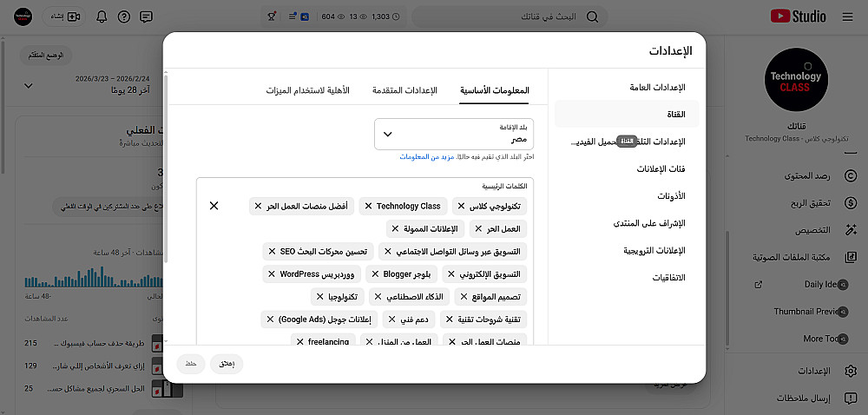868x415 pixels.
Task: Remove the إعلانات جوجل (Google Ads) chip
Action: point(270,319)
